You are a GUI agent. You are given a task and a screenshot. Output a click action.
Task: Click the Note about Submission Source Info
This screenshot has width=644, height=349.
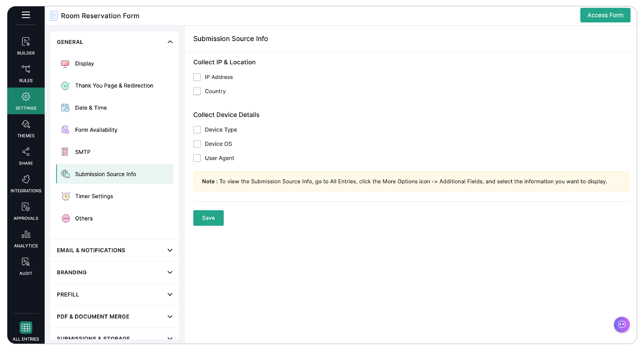pos(411,182)
